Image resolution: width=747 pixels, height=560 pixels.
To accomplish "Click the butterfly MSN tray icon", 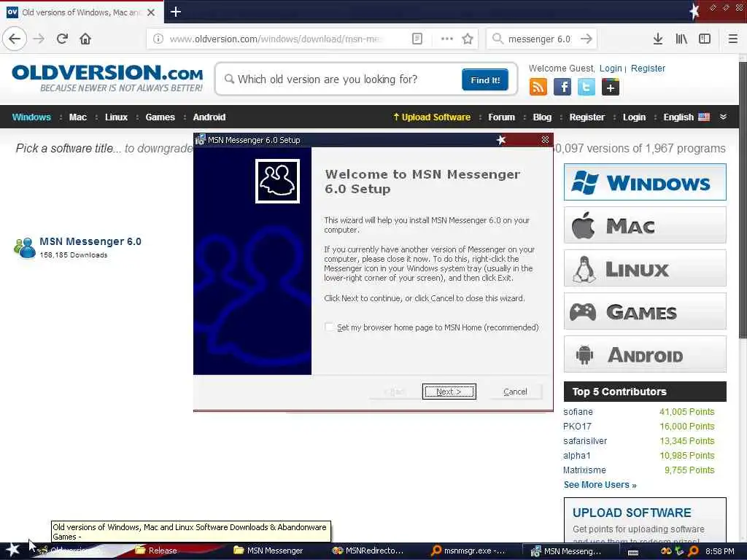I will (665, 551).
